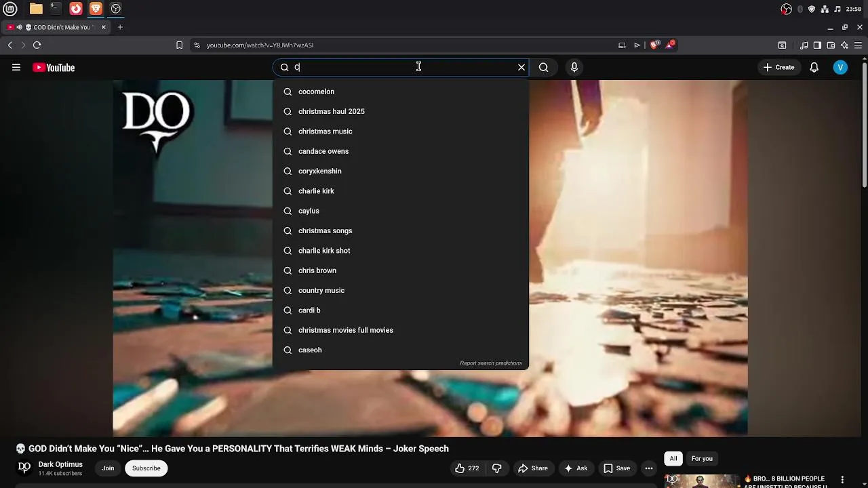This screenshot has height=488, width=868.
Task: Launch the Terminal from the taskbar
Action: pos(56,9)
